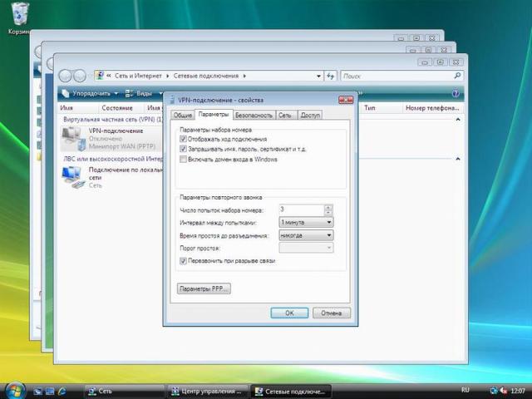532x399 pixels.
Task: Switch to Сеть taskbar button
Action: click(124, 392)
